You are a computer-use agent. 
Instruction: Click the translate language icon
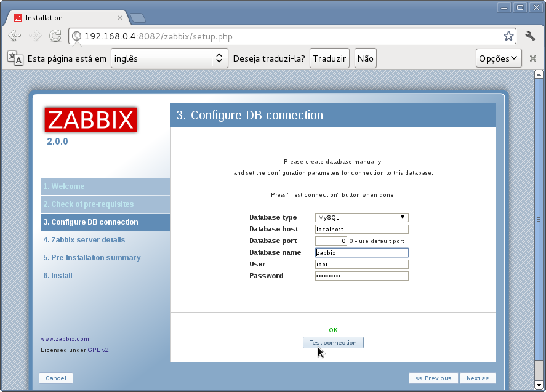(15, 58)
